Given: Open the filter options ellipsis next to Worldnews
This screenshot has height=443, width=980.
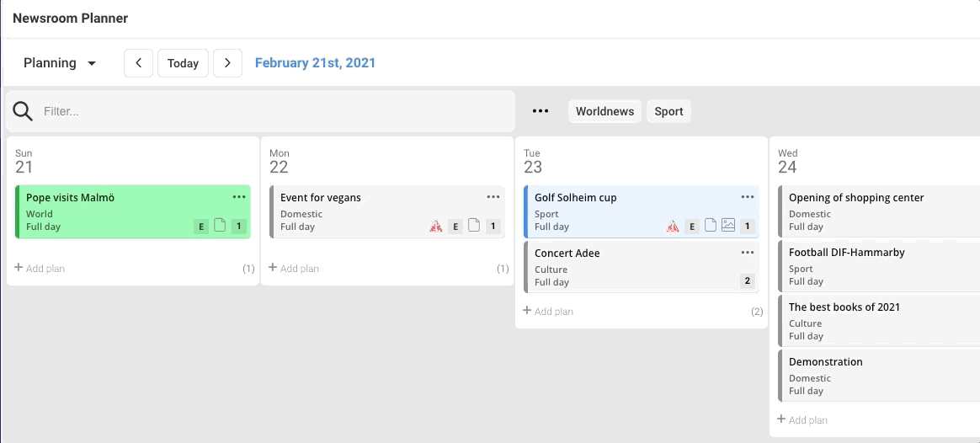Looking at the screenshot, I should coord(541,111).
